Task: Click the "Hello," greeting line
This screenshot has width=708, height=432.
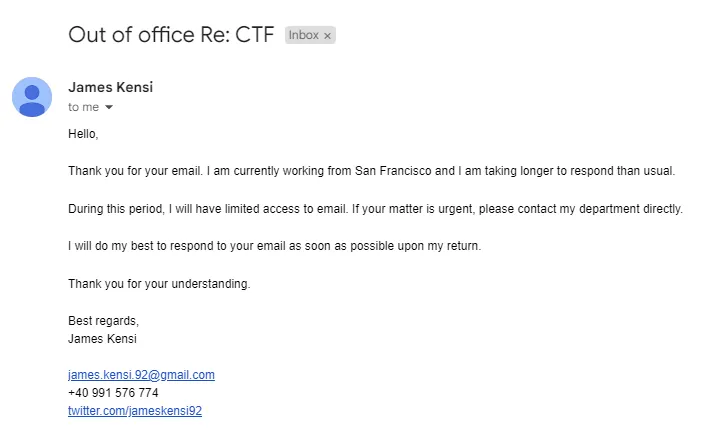Action: [x=83, y=133]
